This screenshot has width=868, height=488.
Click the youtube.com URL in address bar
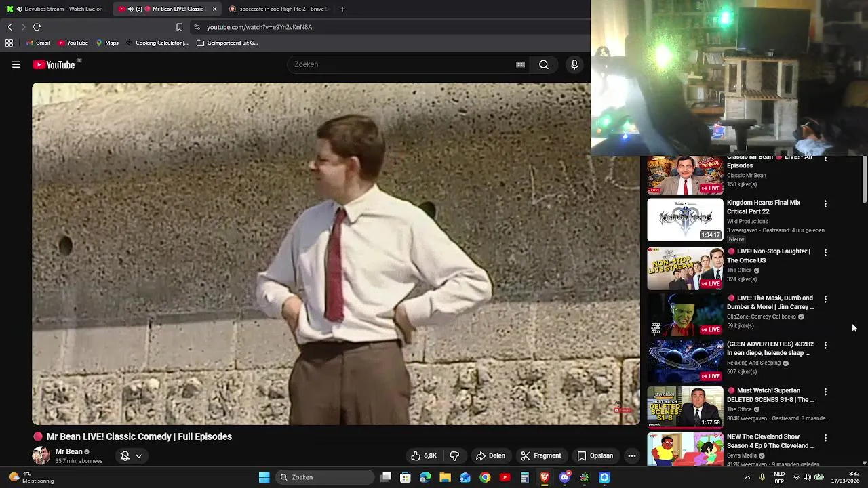[x=259, y=27]
